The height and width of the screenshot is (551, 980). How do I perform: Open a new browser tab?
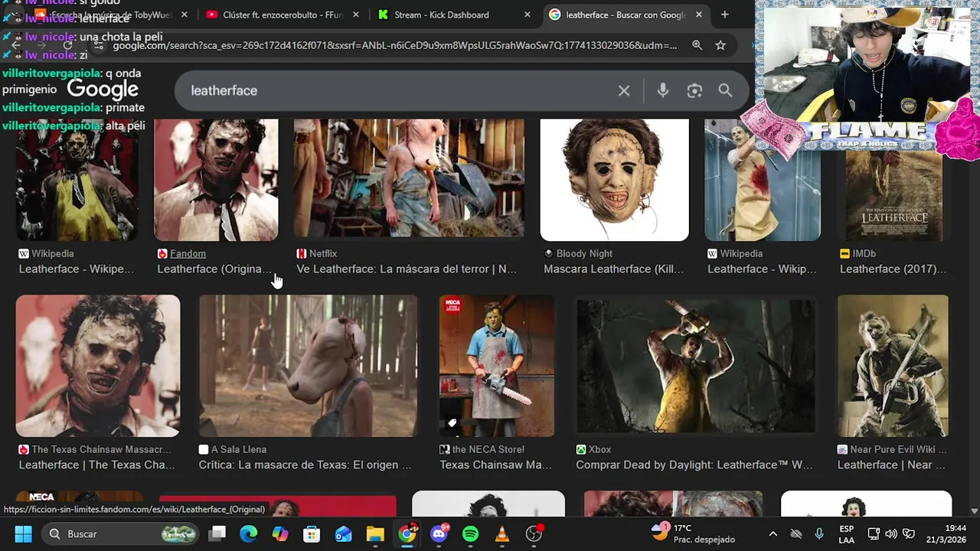click(x=724, y=15)
